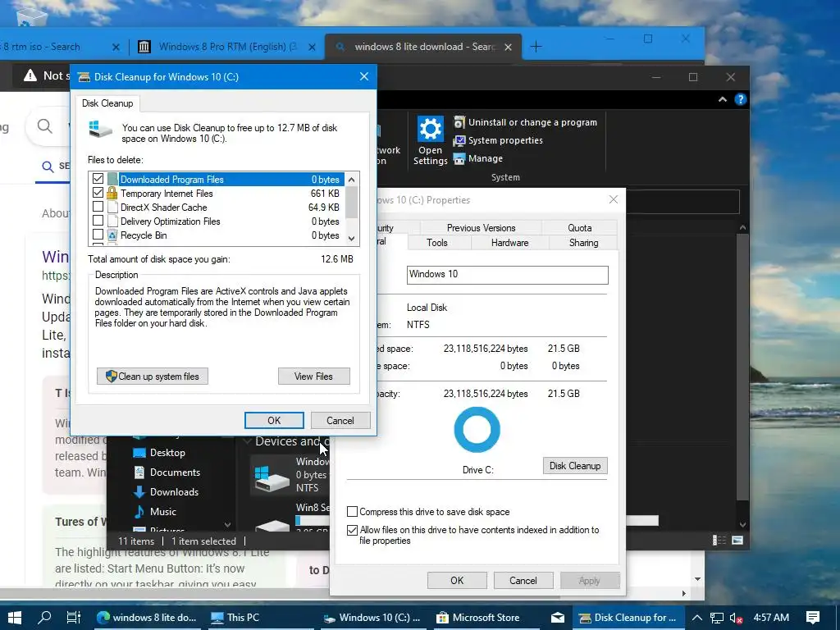The image size is (840, 630).
Task: Select Windows 10 drive icon in Explorer
Action: click(271, 478)
